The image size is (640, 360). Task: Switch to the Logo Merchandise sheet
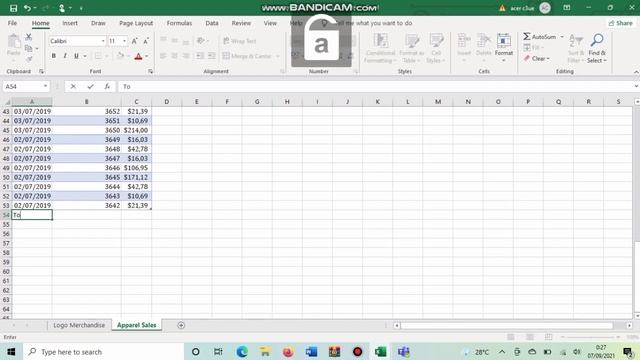pyautogui.click(x=79, y=325)
